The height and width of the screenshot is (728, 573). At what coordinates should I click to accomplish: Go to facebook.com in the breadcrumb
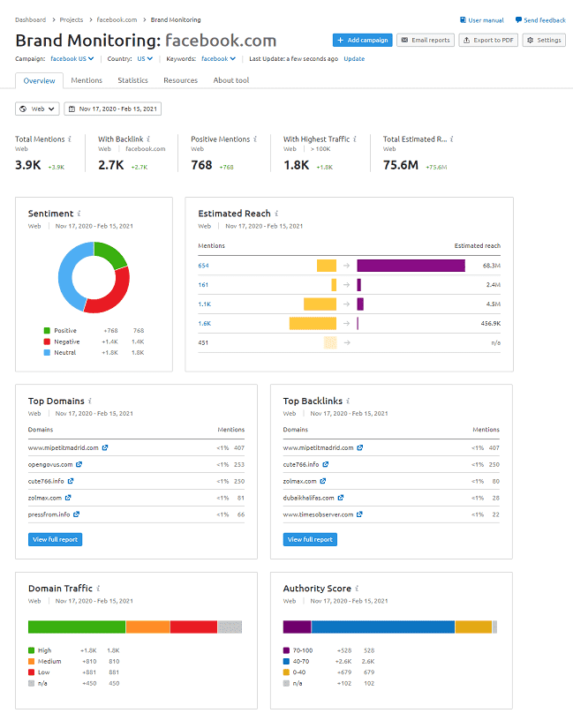coord(117,19)
